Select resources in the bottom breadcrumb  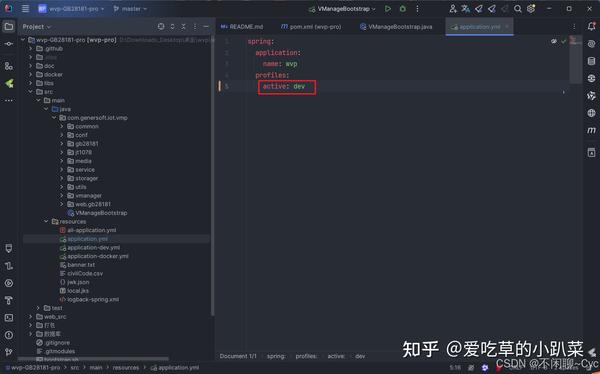click(x=126, y=367)
